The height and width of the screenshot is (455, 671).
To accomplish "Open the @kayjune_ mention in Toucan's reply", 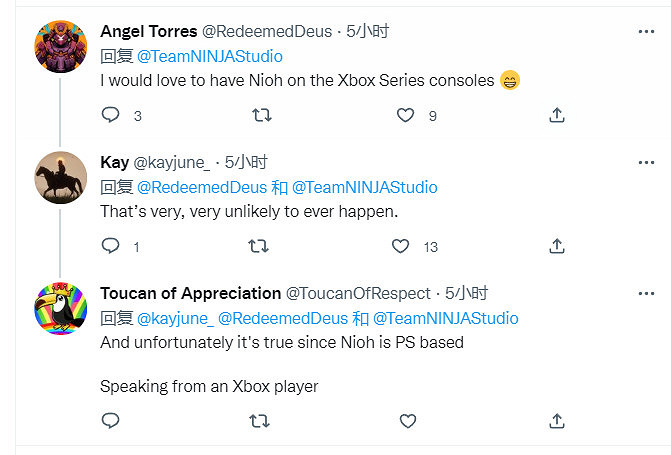I will tap(175, 318).
